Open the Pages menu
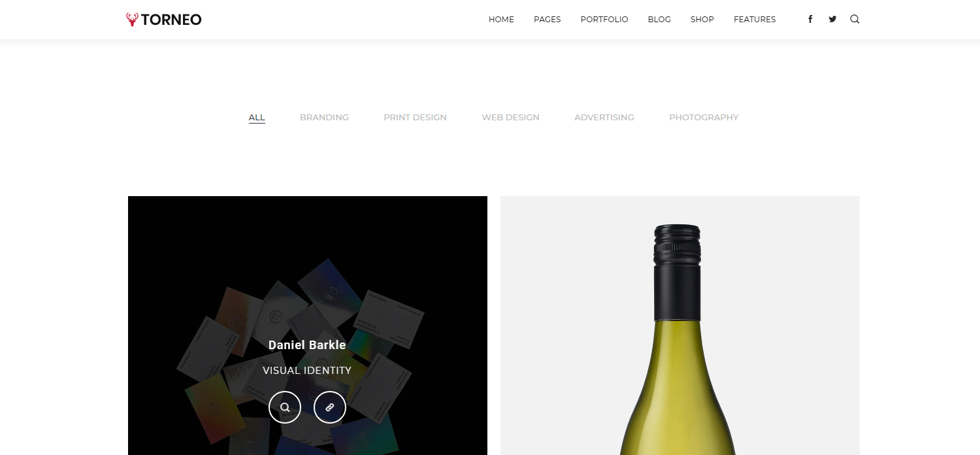980x455 pixels. (x=547, y=20)
